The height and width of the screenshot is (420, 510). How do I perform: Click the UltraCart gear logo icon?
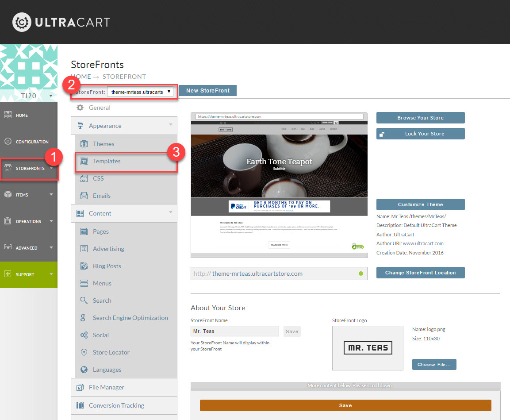tap(22, 22)
